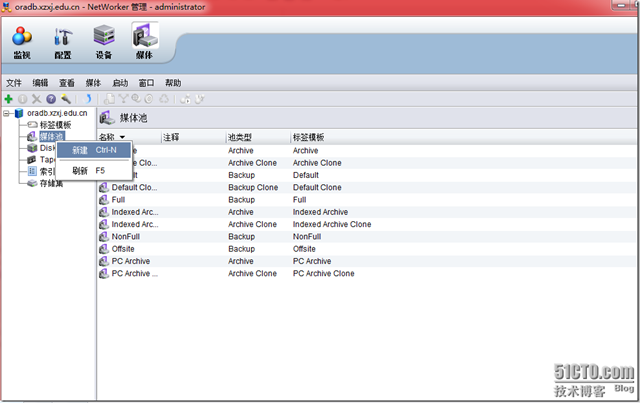
Task: Click the greyed recycle toolbar icon
Action: pos(164,99)
